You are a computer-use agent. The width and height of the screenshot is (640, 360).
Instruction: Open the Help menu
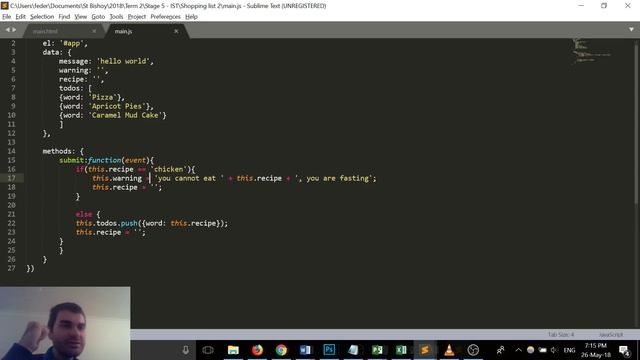[x=191, y=17]
